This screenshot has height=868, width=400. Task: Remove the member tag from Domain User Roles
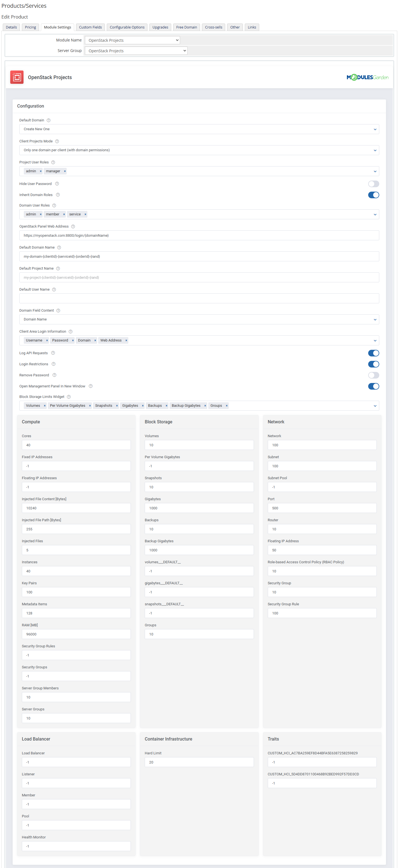pos(64,214)
